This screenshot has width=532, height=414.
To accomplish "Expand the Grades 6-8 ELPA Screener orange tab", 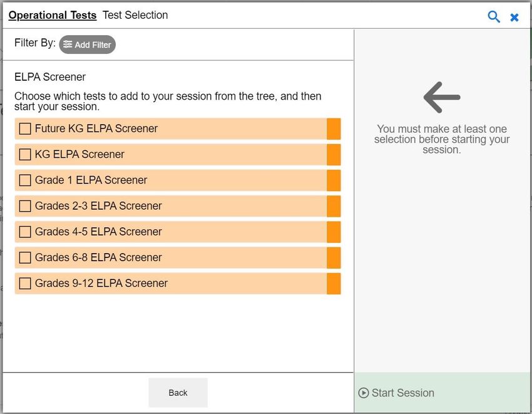I will (334, 258).
